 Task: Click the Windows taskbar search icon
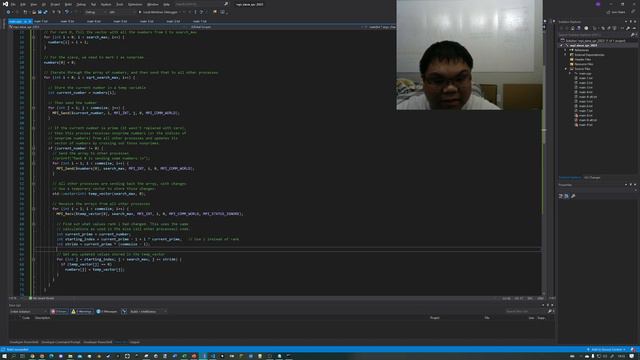[x=13, y=356]
